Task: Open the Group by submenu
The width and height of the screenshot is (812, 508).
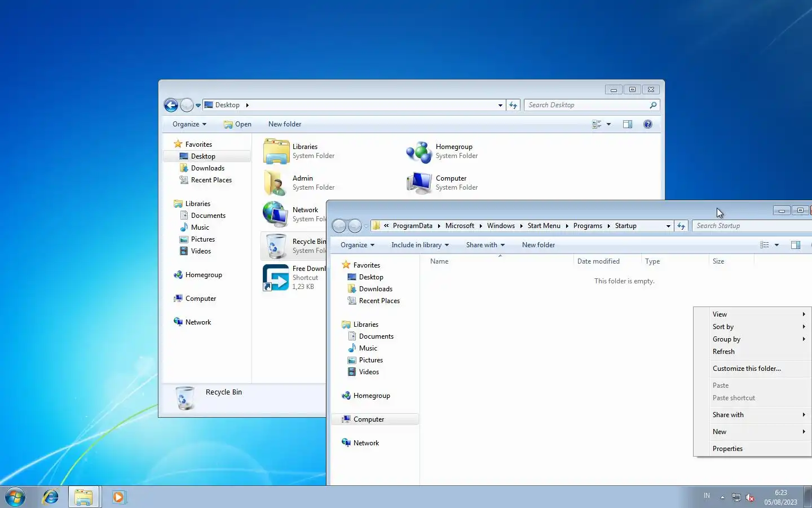Action: [753, 339]
